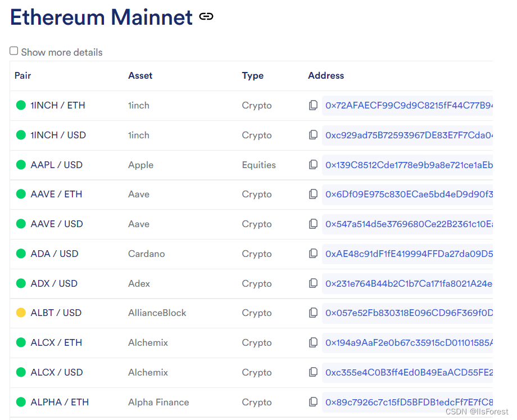Viewport: 517px width, 420px height.
Task: Click the Adex asset cell
Action: point(139,283)
